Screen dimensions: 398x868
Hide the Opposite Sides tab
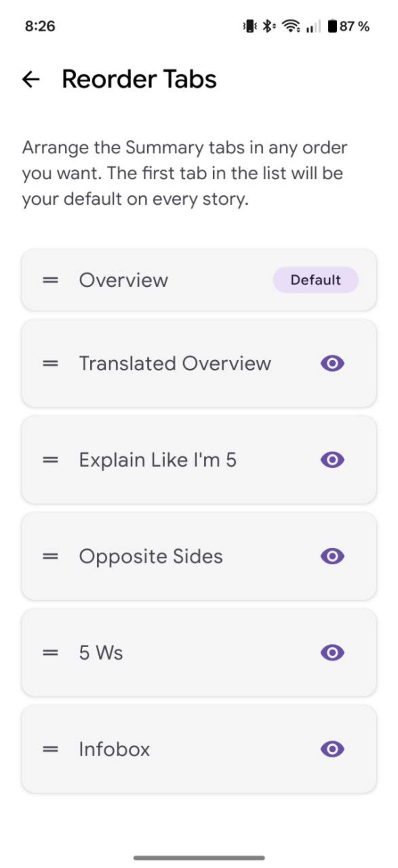point(332,556)
